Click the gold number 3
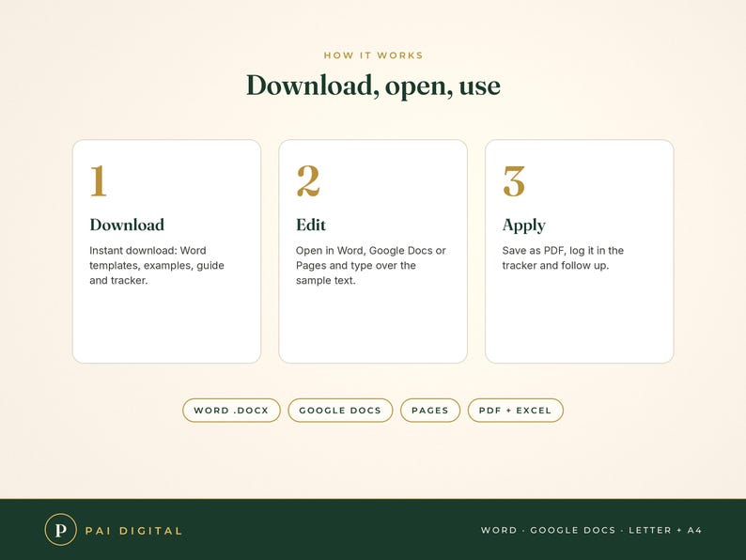 point(514,180)
